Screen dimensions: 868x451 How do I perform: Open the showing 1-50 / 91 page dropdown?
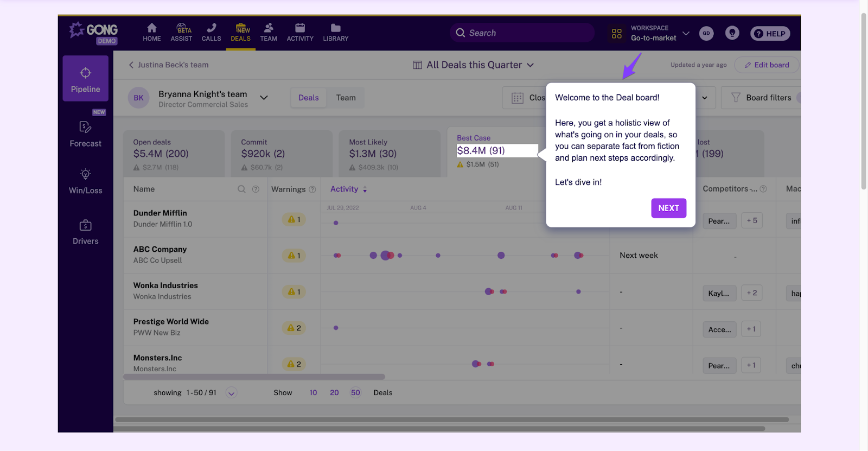[x=231, y=393]
